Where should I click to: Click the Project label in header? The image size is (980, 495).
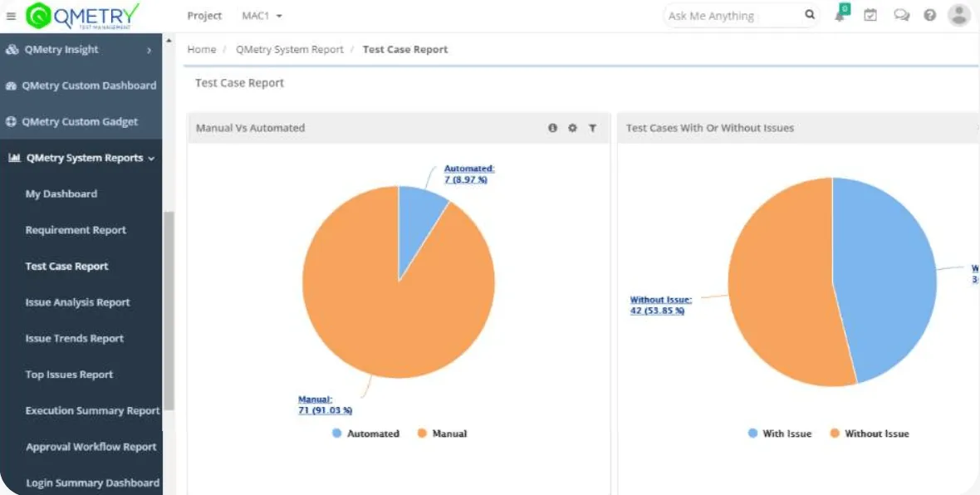click(204, 16)
